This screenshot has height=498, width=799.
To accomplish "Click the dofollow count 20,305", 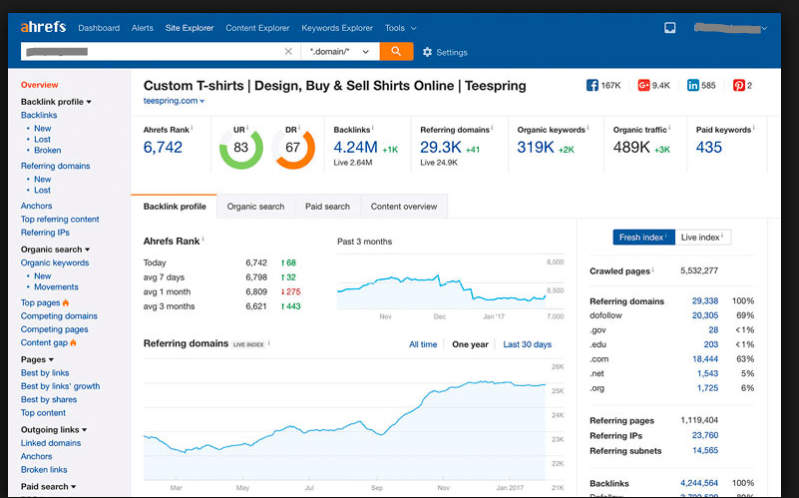I will coord(705,316).
